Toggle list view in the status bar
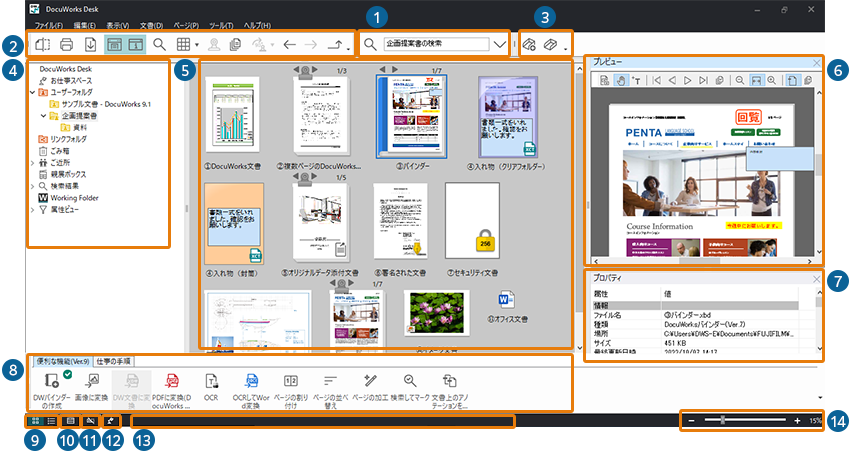This screenshot has width=850, height=455. point(51,421)
